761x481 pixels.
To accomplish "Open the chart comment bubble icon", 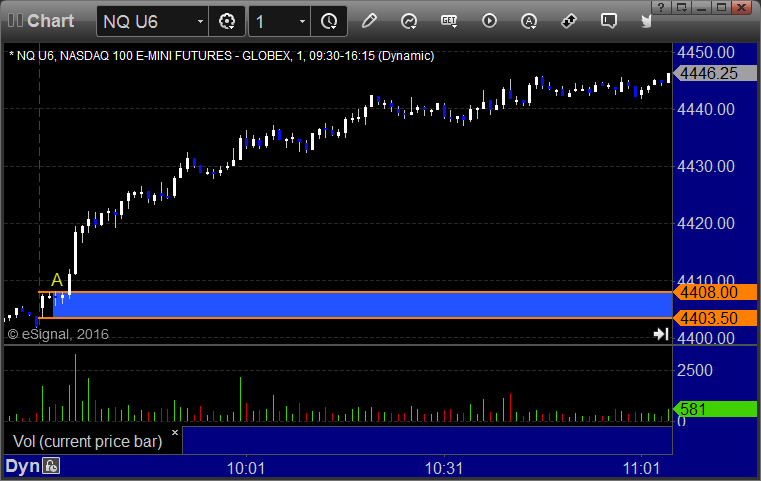I will point(609,21).
